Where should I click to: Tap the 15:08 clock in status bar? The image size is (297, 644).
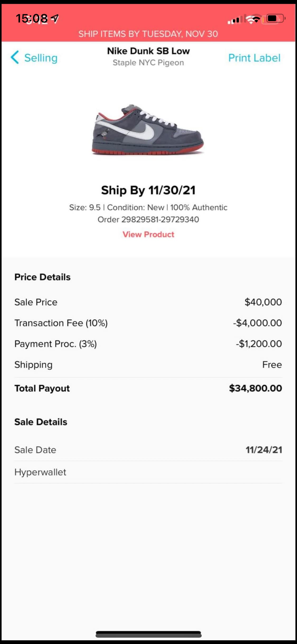tap(32, 18)
